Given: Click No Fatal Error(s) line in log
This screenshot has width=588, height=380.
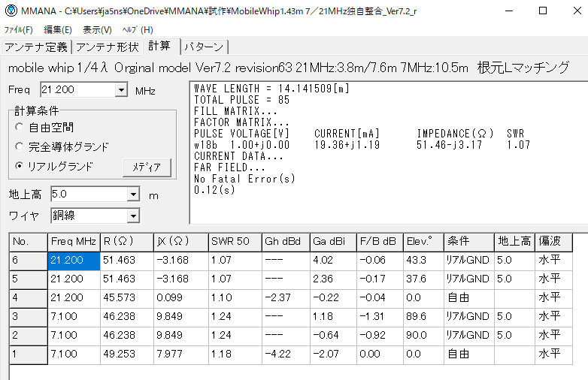Looking at the screenshot, I should point(244,179).
